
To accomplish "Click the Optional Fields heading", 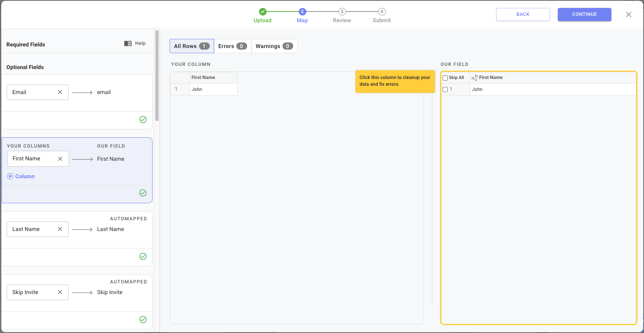I will (x=25, y=67).
